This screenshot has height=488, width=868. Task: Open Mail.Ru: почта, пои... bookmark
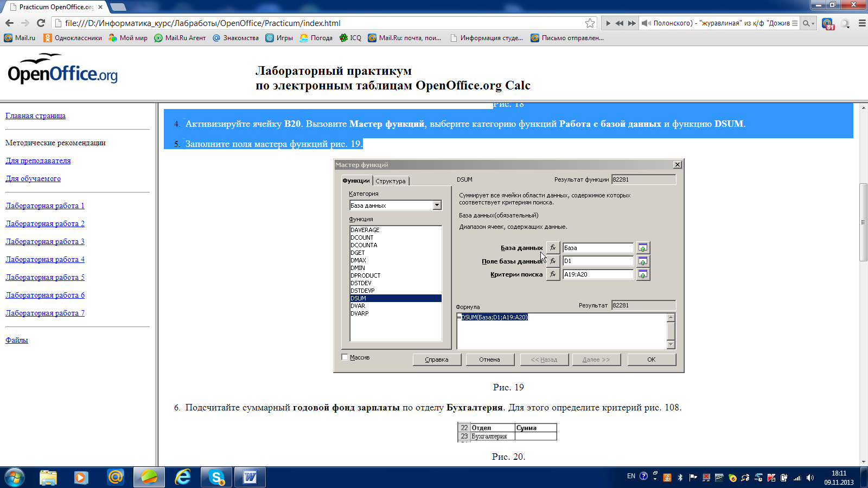tap(405, 38)
